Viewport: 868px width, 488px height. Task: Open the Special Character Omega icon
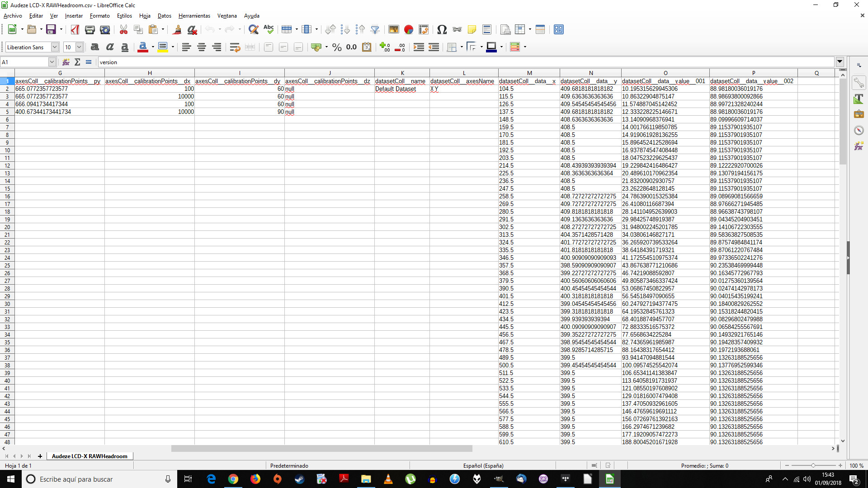coord(442,30)
